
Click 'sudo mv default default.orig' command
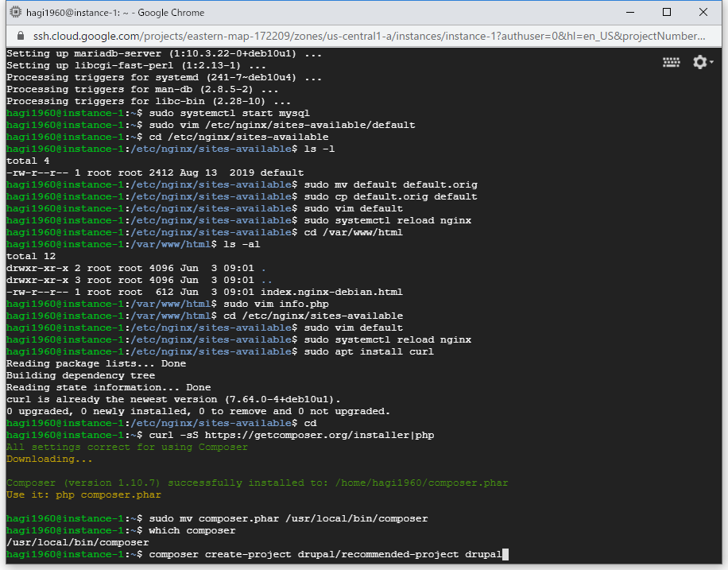[x=390, y=184]
